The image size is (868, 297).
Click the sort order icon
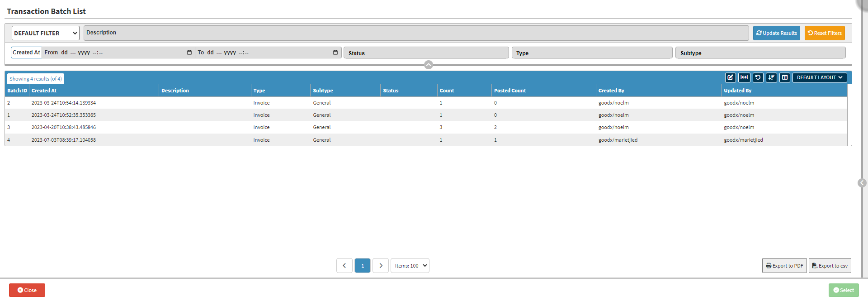pyautogui.click(x=771, y=77)
